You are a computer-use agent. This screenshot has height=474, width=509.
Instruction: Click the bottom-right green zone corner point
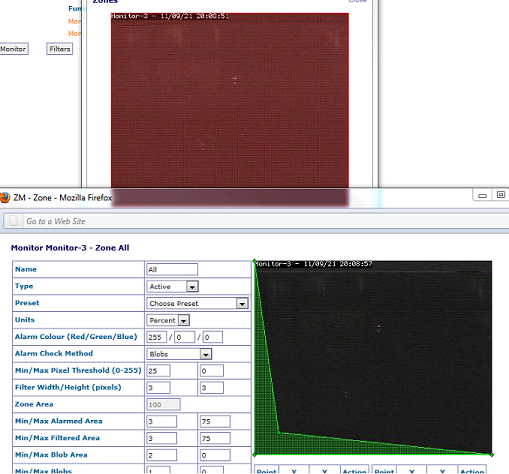tap(492, 454)
